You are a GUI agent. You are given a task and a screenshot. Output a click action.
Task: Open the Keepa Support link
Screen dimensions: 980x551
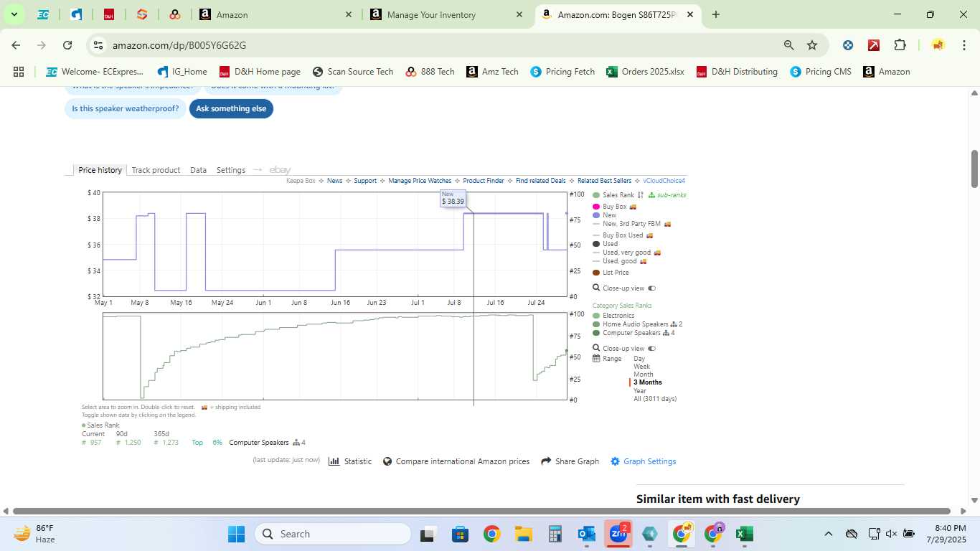pyautogui.click(x=365, y=181)
